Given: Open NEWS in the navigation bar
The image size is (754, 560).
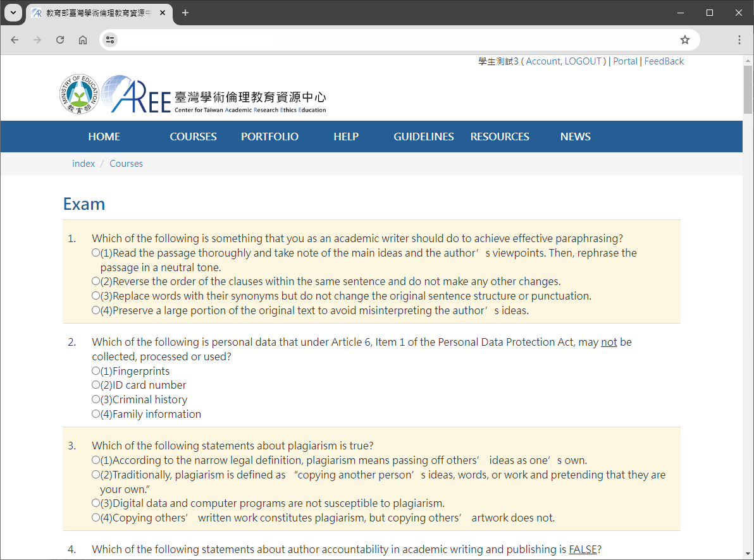Looking at the screenshot, I should [x=576, y=137].
